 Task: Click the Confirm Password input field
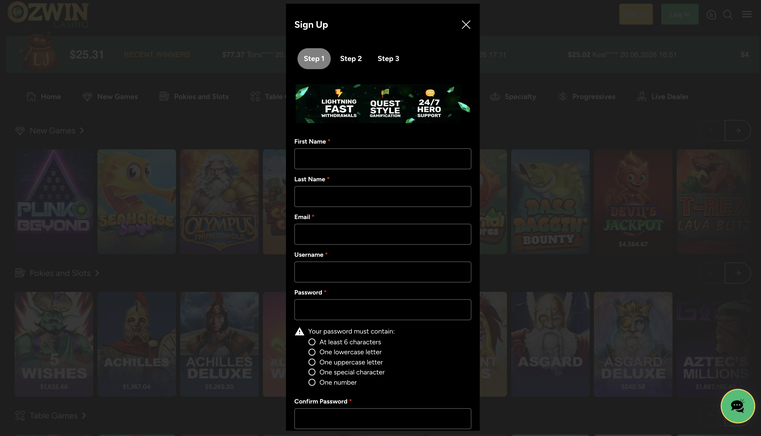coord(382,419)
